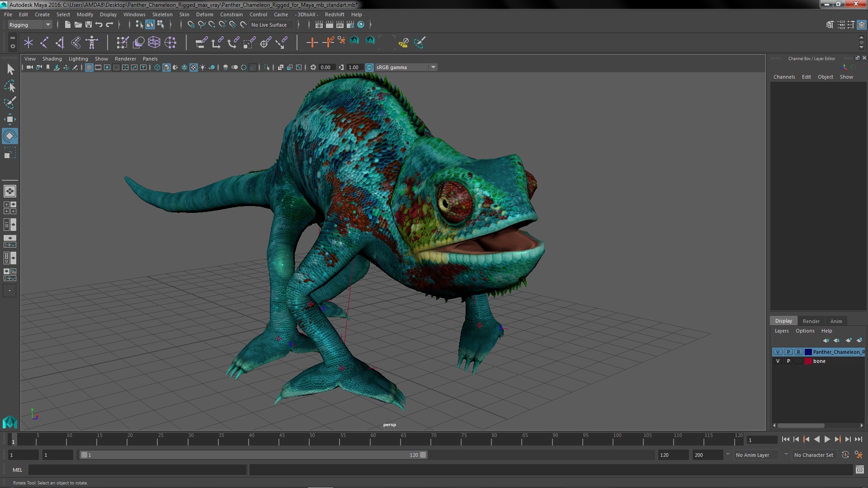Click frame 60 on the time slider
This screenshot has width=868, height=488.
pyautogui.click(x=373, y=439)
